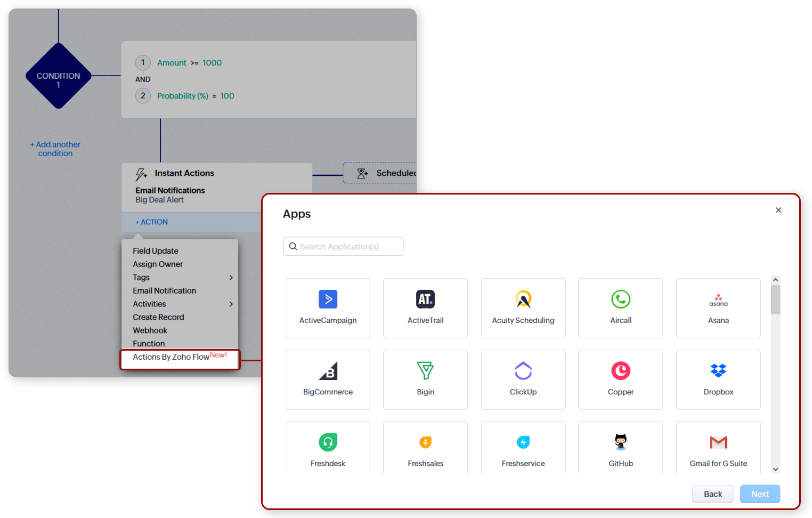Select the ActiveCampaign app icon
The width and height of the screenshot is (812, 518).
pos(328,300)
